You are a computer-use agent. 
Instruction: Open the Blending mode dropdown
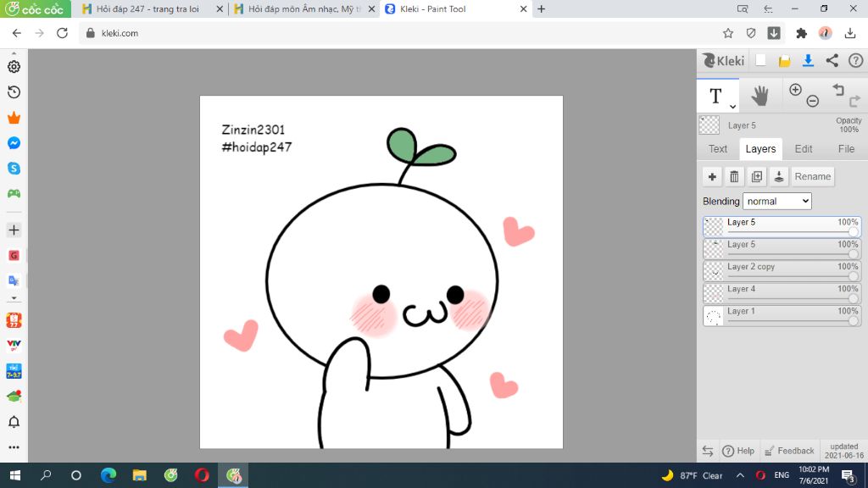[x=777, y=202]
